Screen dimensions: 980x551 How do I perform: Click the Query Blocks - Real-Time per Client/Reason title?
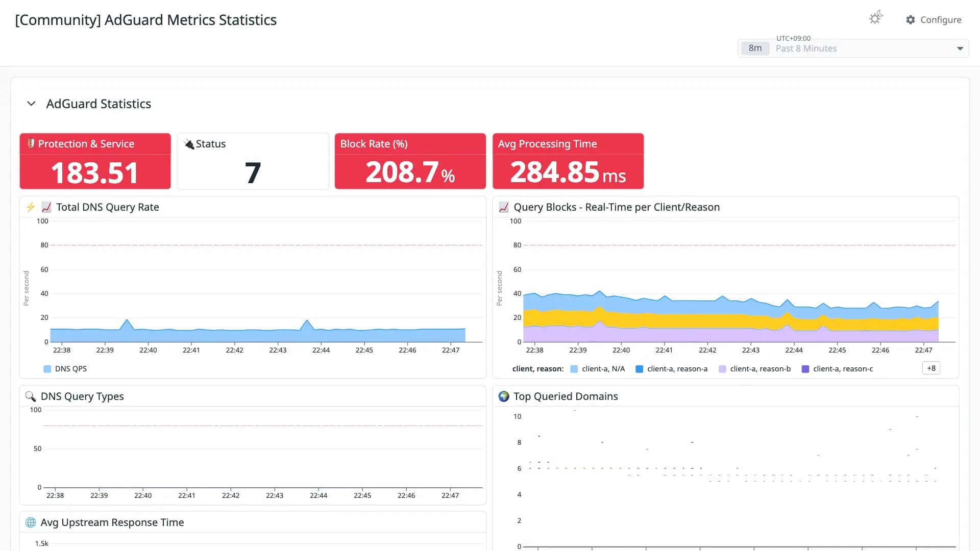tap(617, 207)
